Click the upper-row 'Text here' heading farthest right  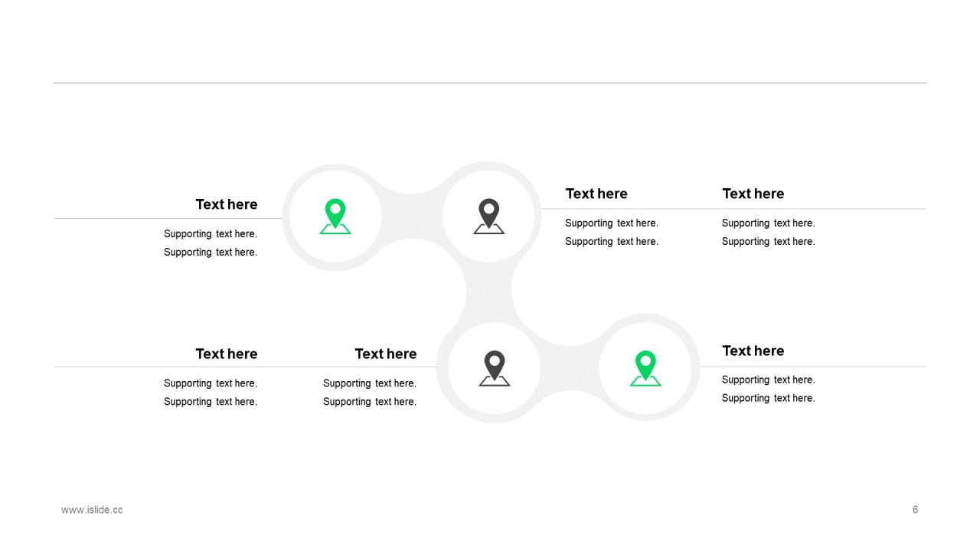(753, 194)
